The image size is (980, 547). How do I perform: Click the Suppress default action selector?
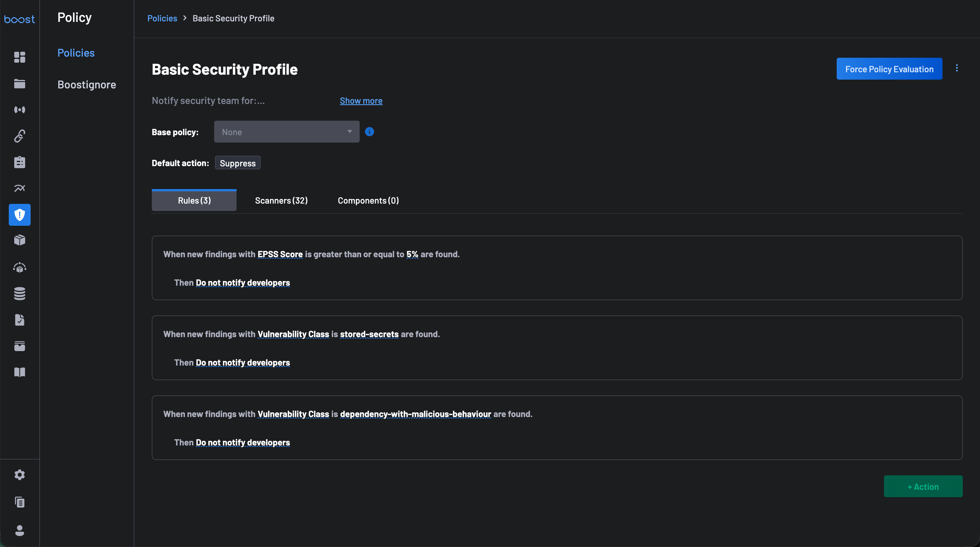pyautogui.click(x=237, y=163)
